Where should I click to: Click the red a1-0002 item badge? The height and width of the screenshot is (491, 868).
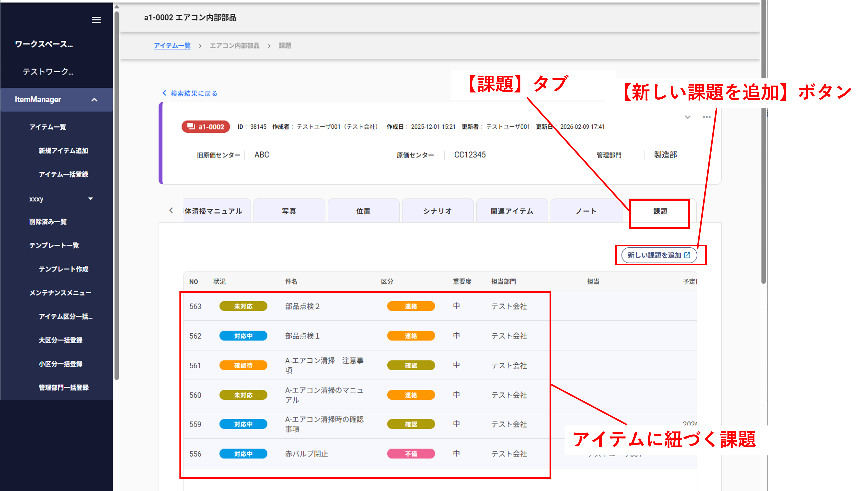(206, 127)
